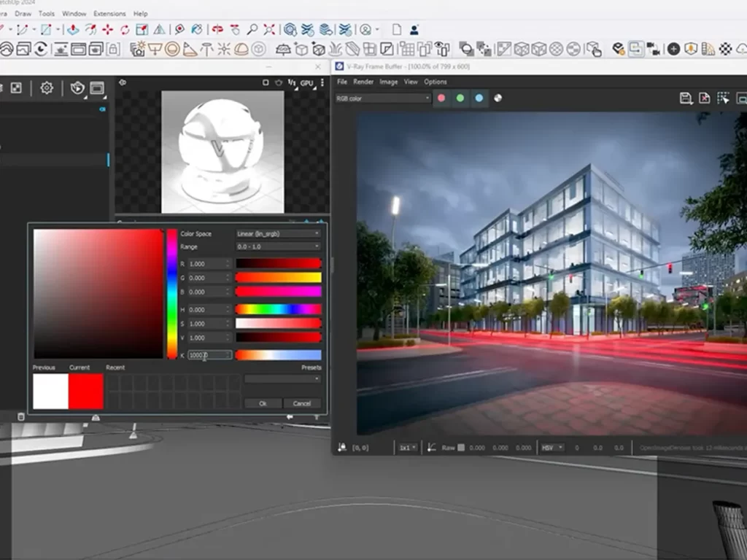This screenshot has height=560, width=747.
Task: Open the Range dropdown in color picker
Action: pos(278,246)
